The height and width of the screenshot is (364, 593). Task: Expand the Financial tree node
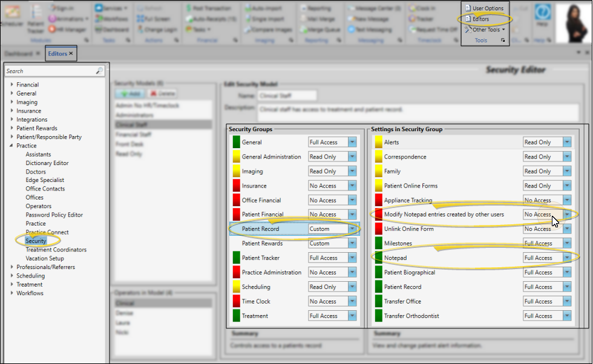point(11,85)
